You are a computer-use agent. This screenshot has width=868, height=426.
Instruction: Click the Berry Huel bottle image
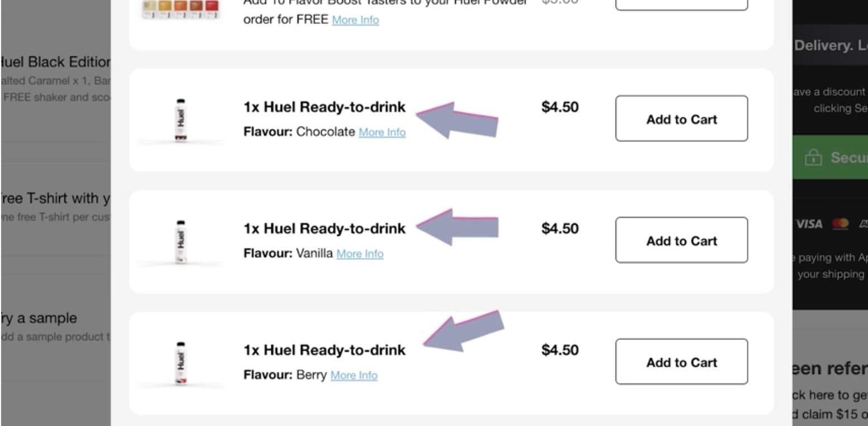(x=180, y=363)
